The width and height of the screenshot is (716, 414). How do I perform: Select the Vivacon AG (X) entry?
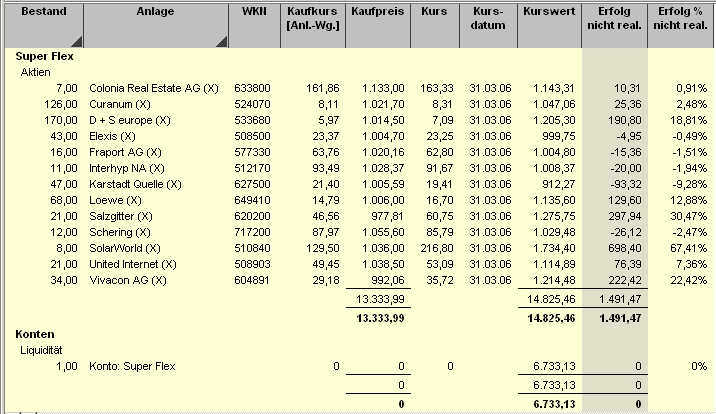coord(128,280)
